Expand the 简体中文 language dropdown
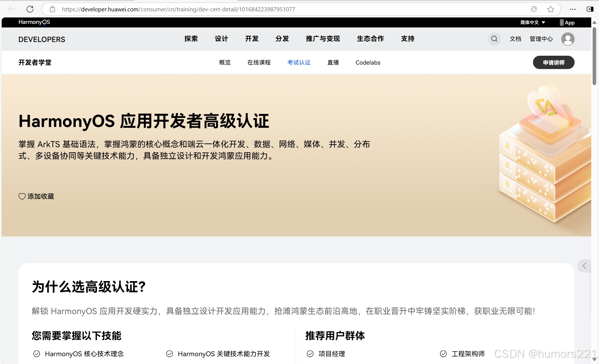This screenshot has width=599, height=364. (x=533, y=22)
